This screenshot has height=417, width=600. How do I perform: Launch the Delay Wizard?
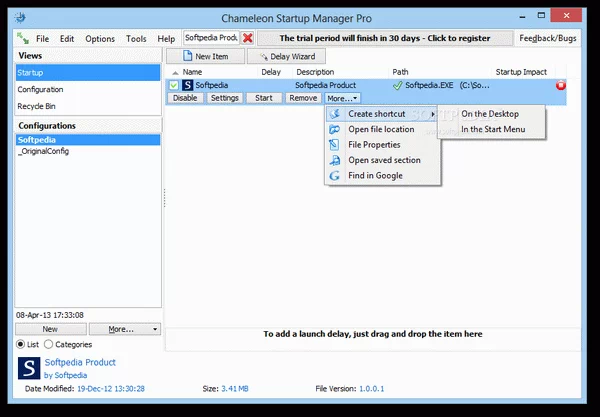287,56
